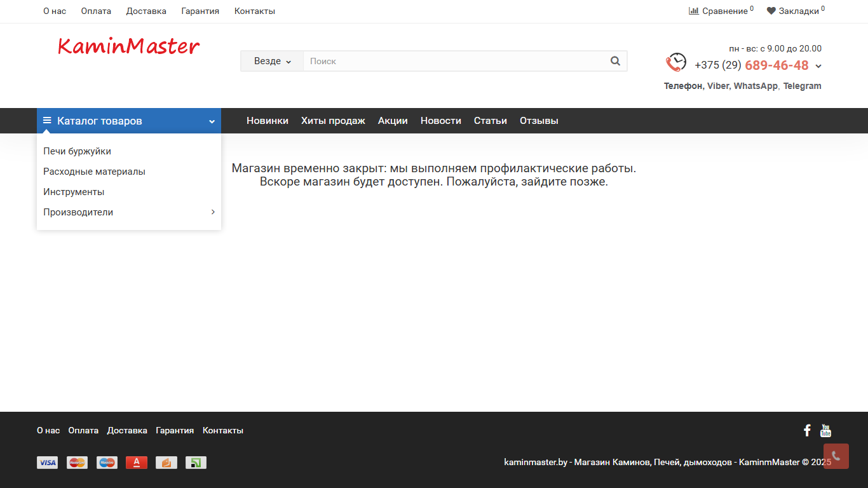The image size is (868, 488).
Task: Open Гарантия in the footer
Action: coord(175,430)
